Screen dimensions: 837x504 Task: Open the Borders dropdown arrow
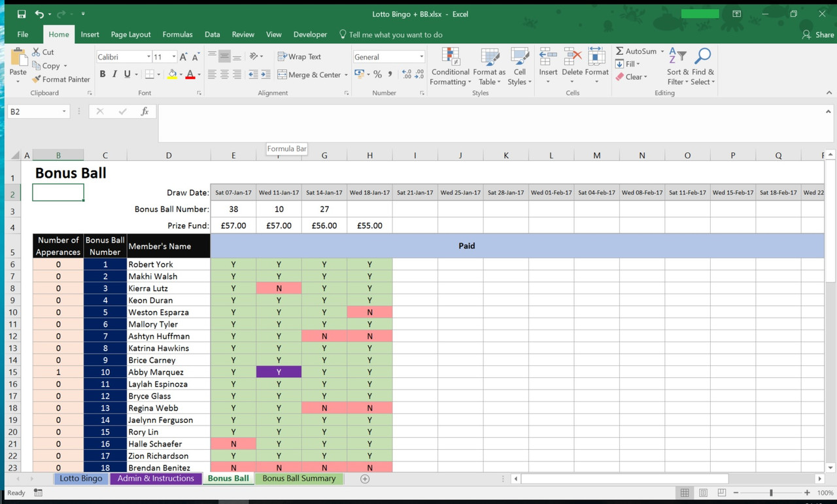pos(159,75)
